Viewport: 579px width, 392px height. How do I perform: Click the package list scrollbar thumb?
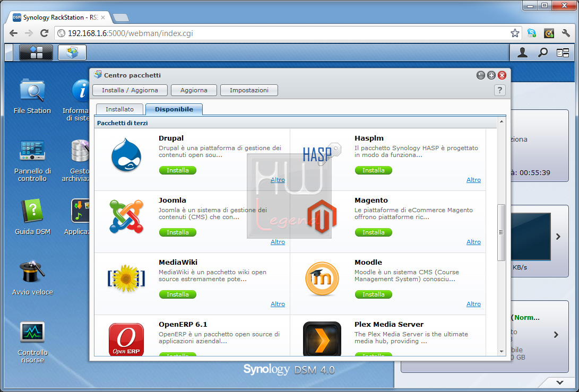tap(501, 232)
